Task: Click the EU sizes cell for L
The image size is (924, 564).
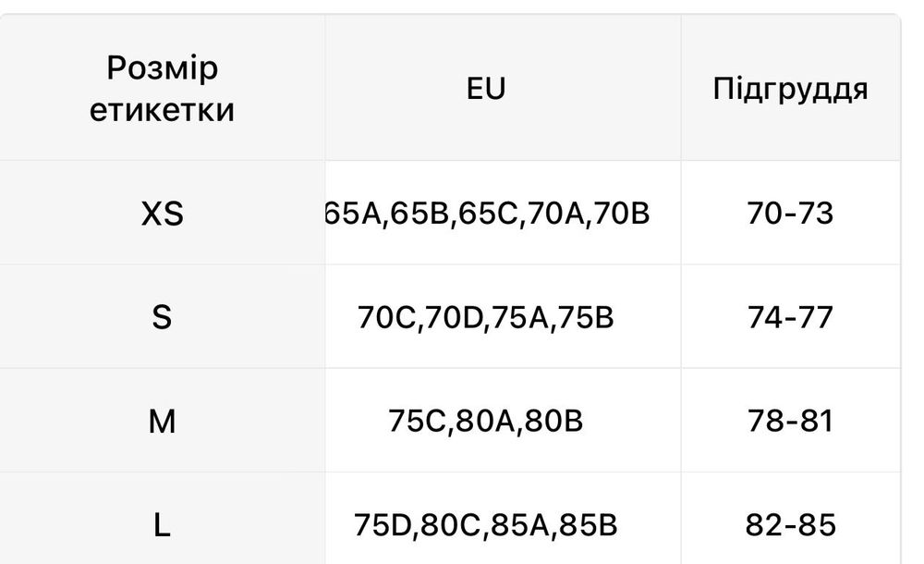Action: coord(485,525)
